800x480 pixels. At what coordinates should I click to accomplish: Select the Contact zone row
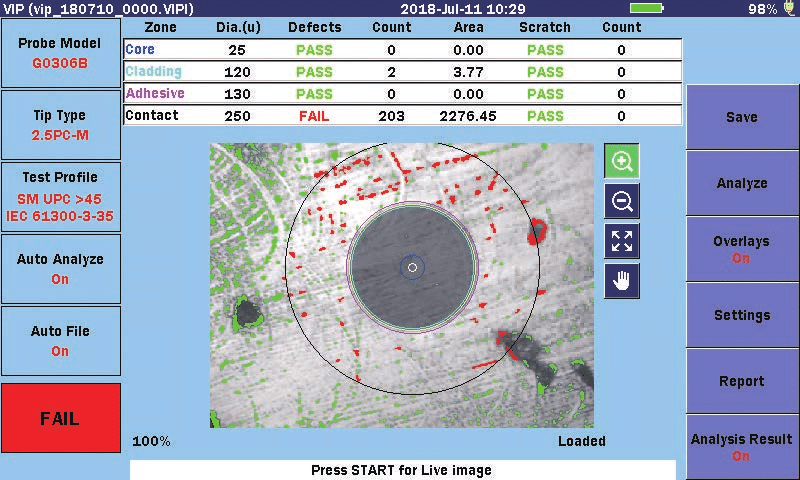pyautogui.click(x=402, y=115)
